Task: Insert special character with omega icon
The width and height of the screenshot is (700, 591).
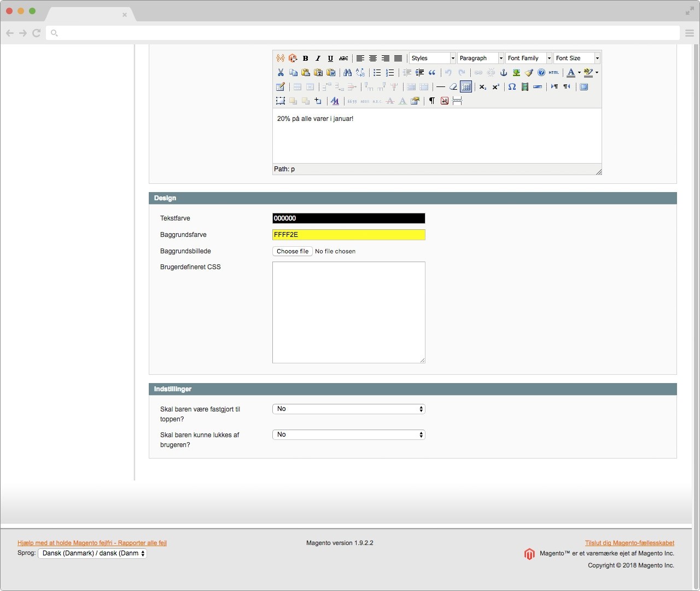Action: [x=512, y=86]
